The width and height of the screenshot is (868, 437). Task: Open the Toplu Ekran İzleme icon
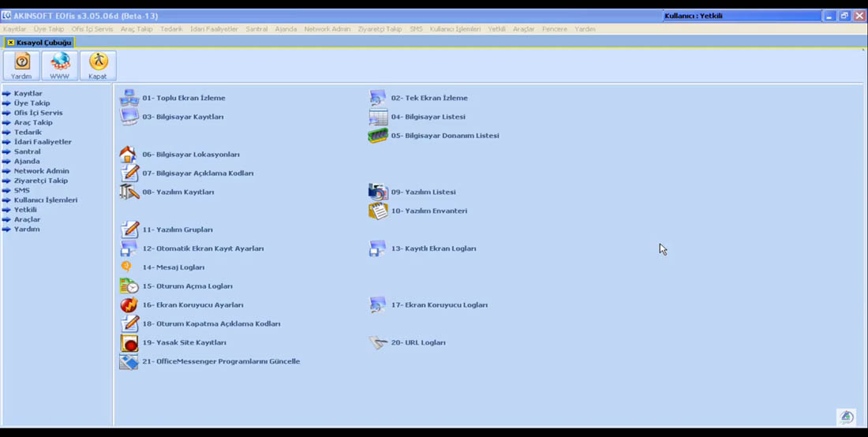click(x=129, y=98)
